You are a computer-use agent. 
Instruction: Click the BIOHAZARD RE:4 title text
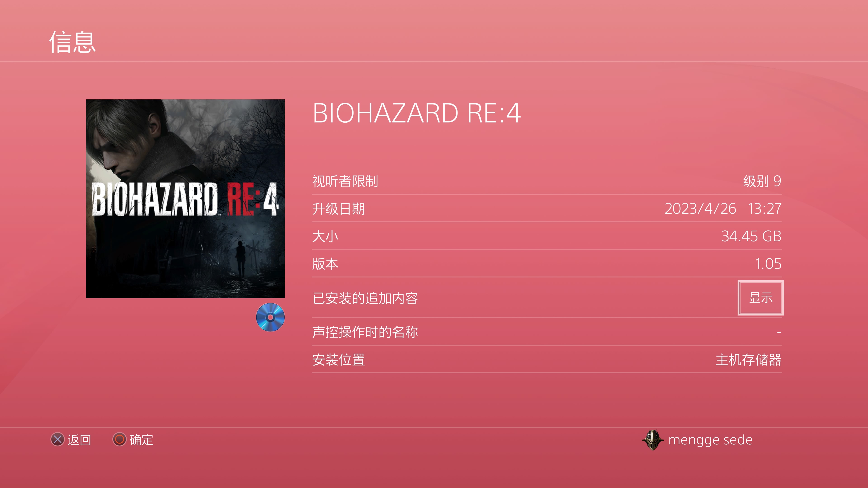[x=417, y=113]
